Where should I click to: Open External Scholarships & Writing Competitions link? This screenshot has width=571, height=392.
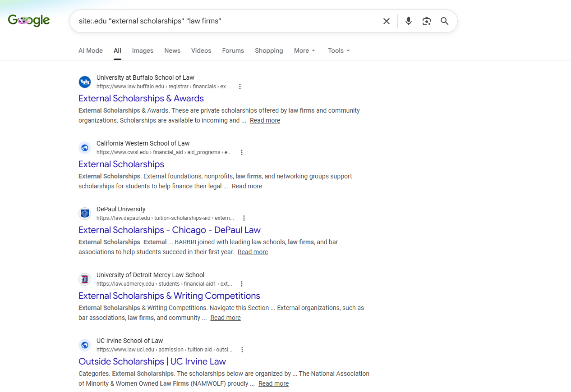click(x=169, y=296)
